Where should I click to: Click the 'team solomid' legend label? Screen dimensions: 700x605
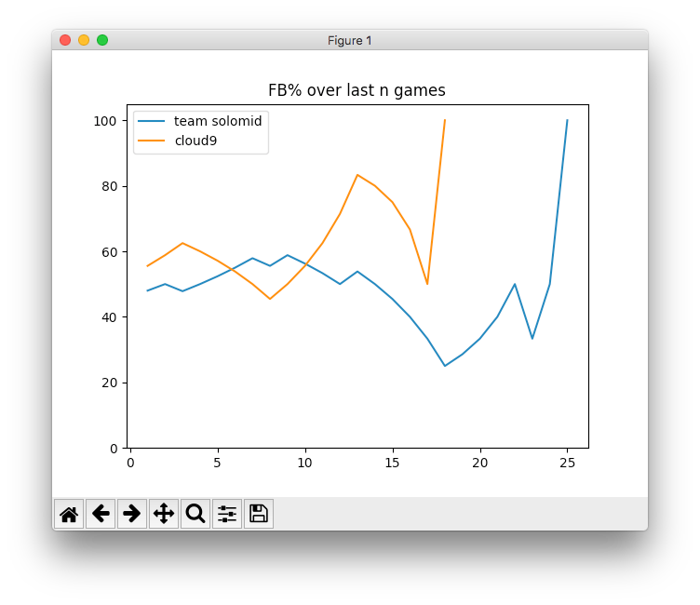[218, 121]
